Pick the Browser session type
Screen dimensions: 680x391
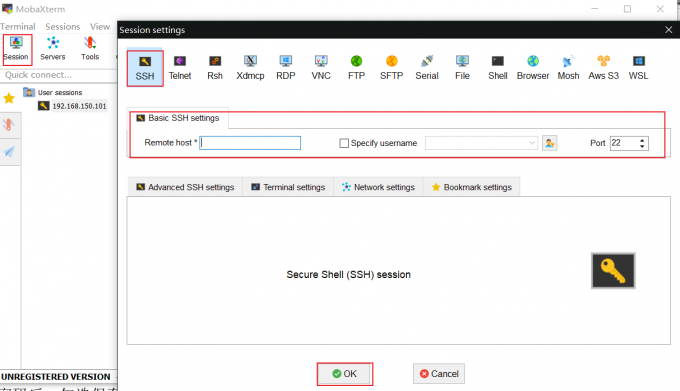click(533, 68)
